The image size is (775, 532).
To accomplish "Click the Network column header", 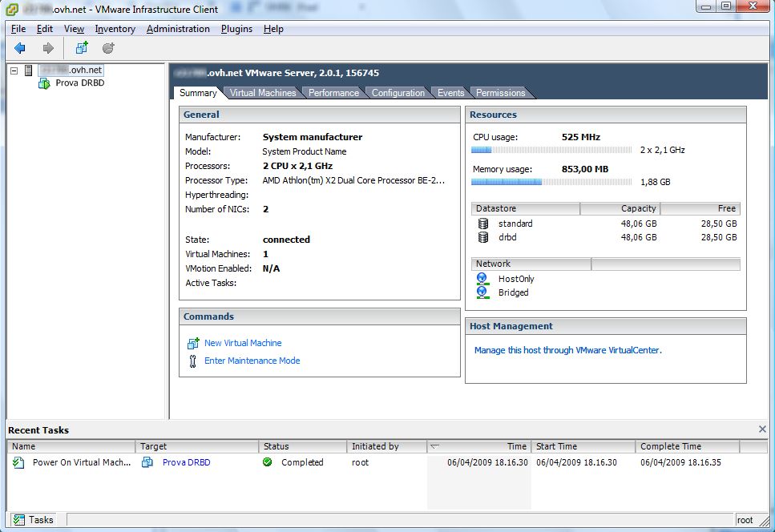I will (x=531, y=264).
